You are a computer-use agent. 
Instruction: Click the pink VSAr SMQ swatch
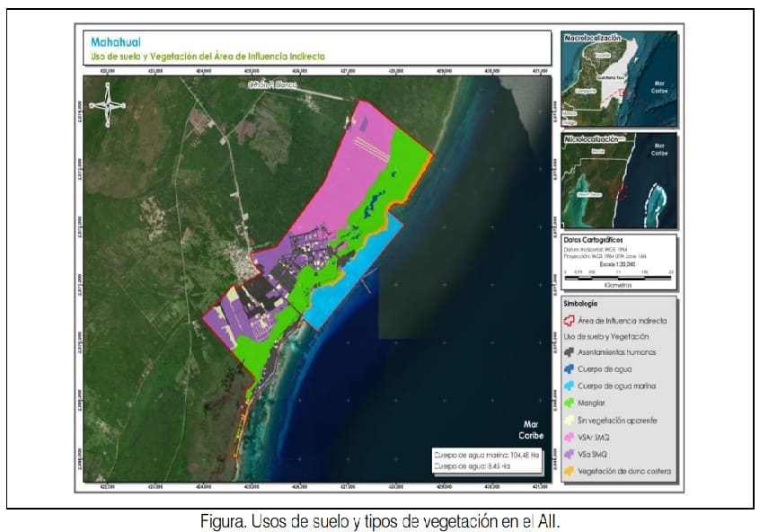pos(569,437)
